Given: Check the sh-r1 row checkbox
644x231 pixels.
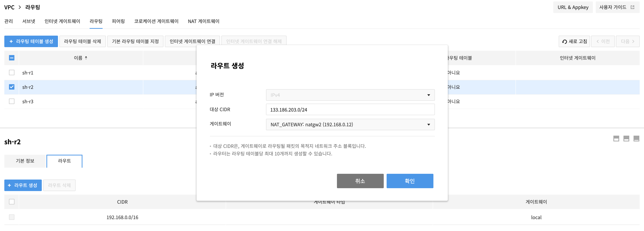Looking at the screenshot, I should 12,73.
